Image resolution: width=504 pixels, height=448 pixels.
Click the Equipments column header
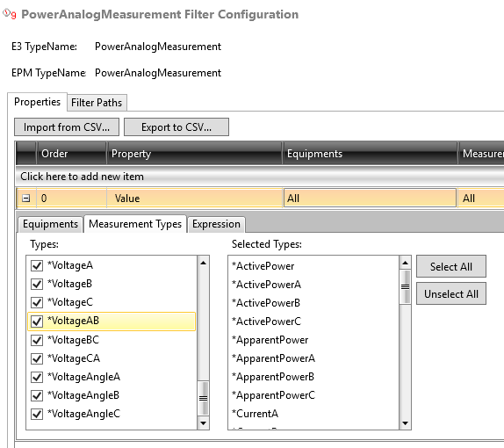(370, 154)
